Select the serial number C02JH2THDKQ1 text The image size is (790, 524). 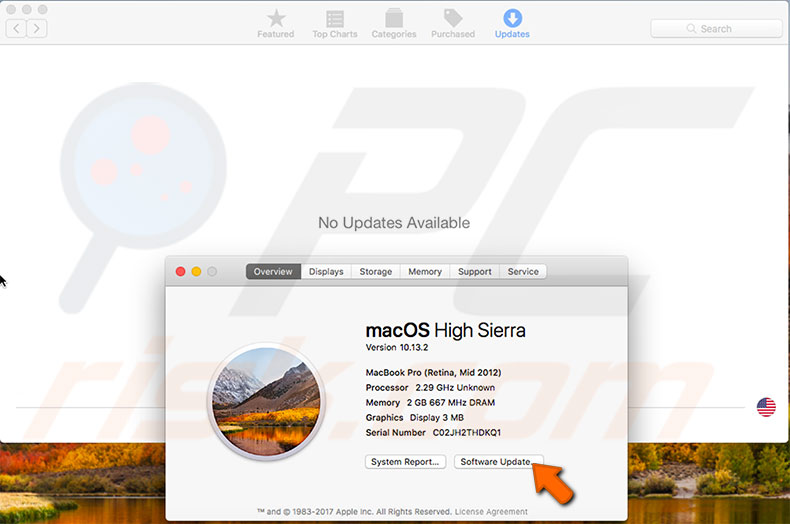[467, 432]
